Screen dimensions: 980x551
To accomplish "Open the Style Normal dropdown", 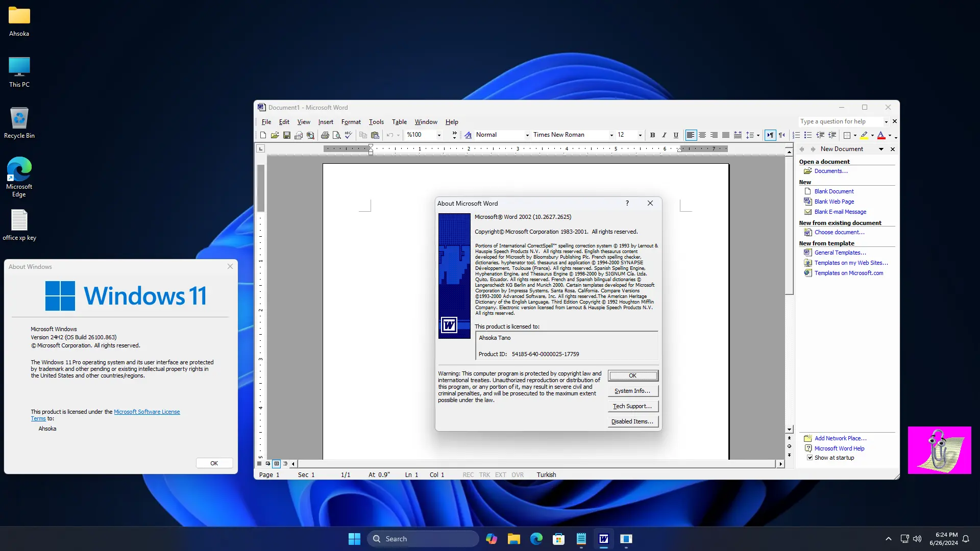I will click(527, 135).
